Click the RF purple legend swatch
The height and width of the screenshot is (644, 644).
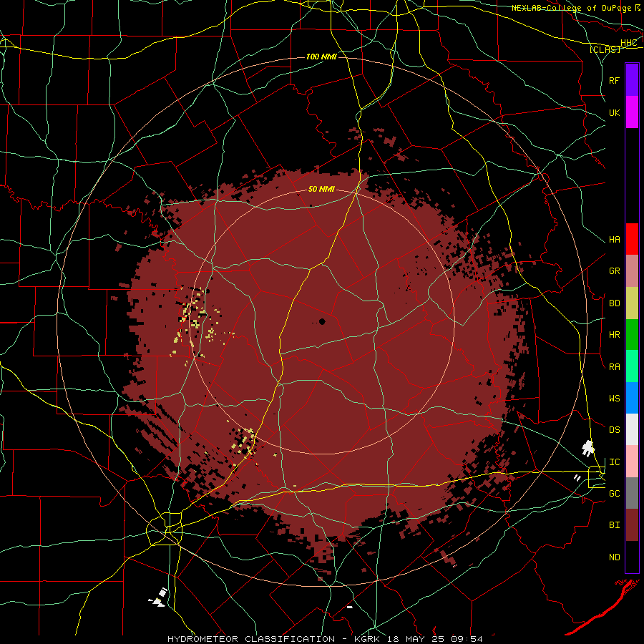[632, 80]
